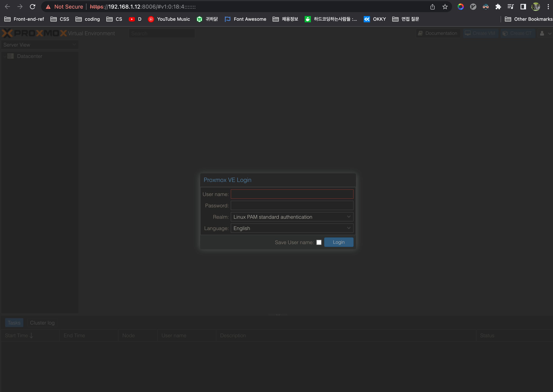Screen dimensions: 553x392
Task: Open the Chrome three-dot menu
Action: pyautogui.click(x=548, y=7)
